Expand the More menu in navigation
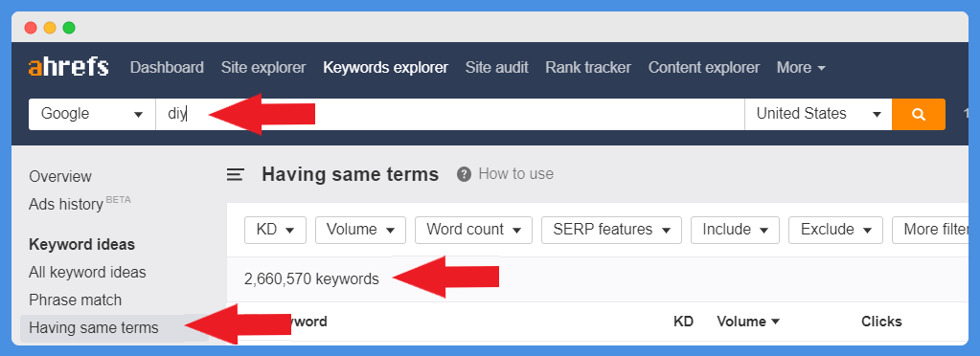Screen dimensions: 980x356 tap(801, 67)
